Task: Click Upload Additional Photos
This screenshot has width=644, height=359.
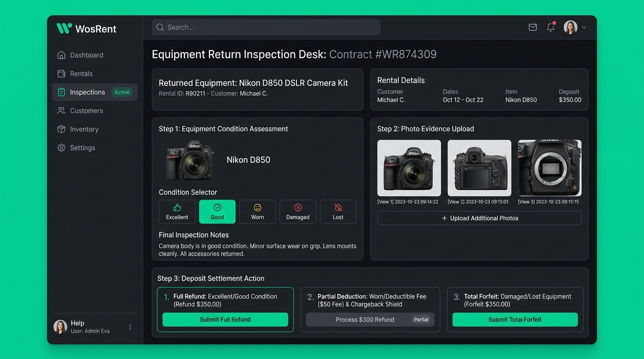Action: click(479, 218)
